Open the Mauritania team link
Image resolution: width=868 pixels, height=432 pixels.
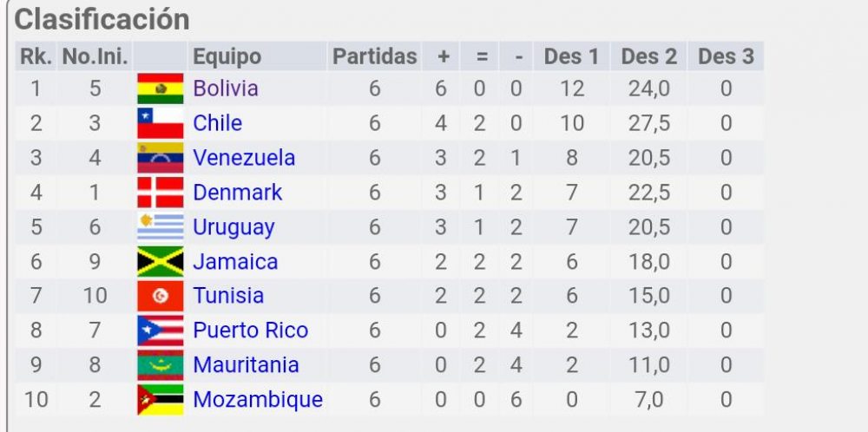coord(246,365)
